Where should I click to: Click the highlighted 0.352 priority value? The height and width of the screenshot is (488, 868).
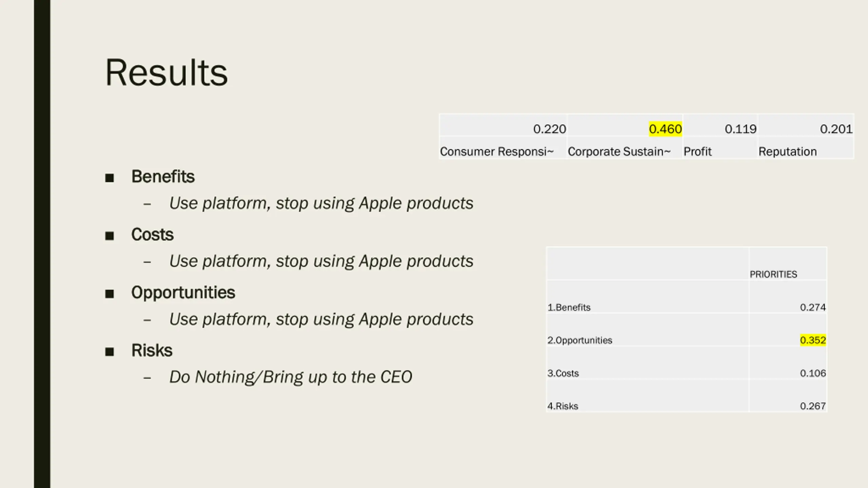(x=812, y=340)
